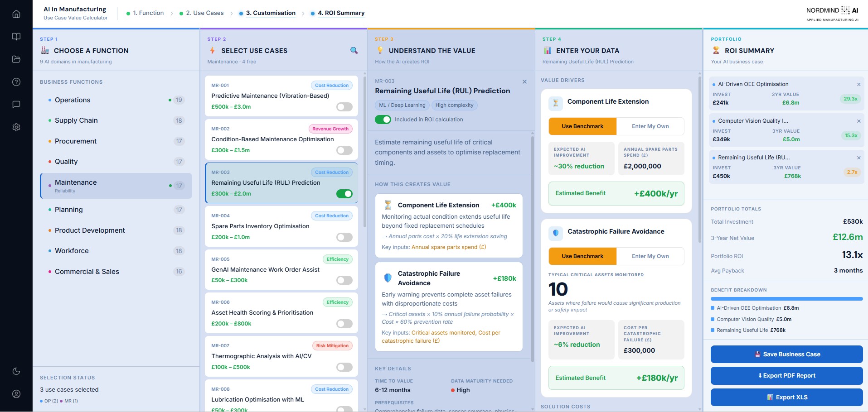Close the RUL Prediction detail panel

click(524, 82)
